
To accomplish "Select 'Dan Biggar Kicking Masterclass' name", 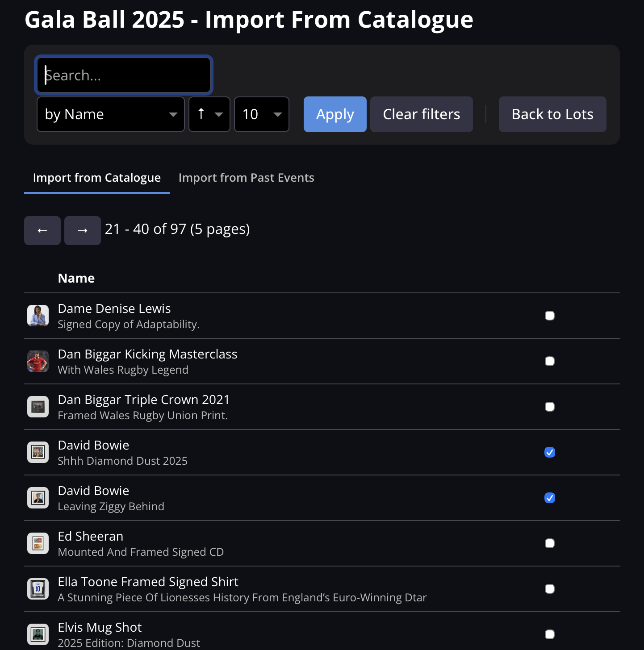I will tap(147, 354).
